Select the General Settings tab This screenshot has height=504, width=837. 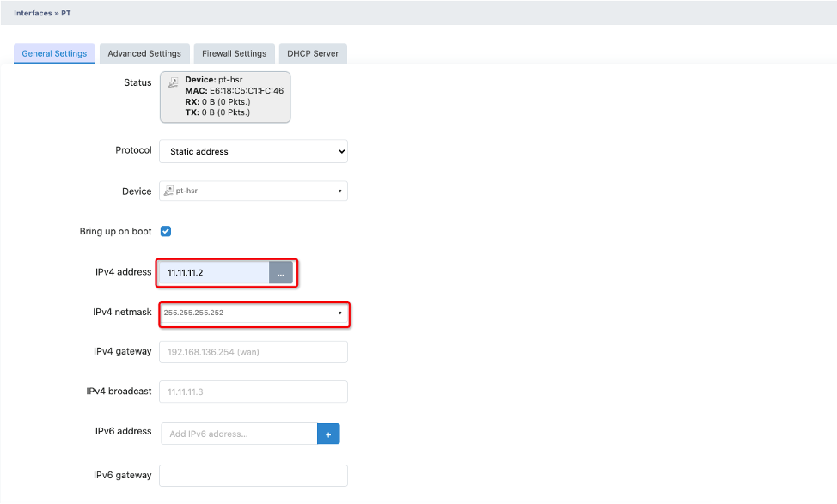pyautogui.click(x=53, y=53)
